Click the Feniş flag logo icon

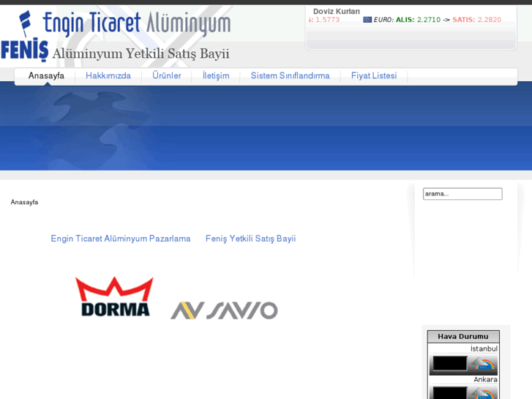[25, 23]
